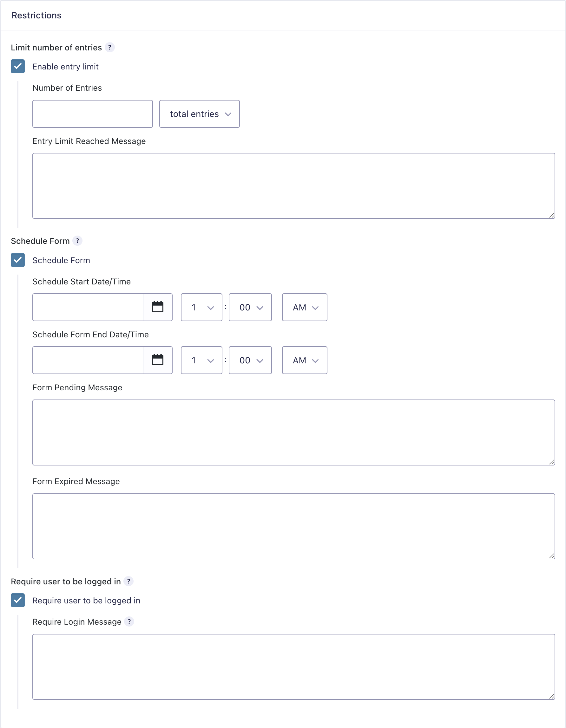Open the end time hour dropdown
Viewport: 566px width, 728px height.
tap(201, 360)
